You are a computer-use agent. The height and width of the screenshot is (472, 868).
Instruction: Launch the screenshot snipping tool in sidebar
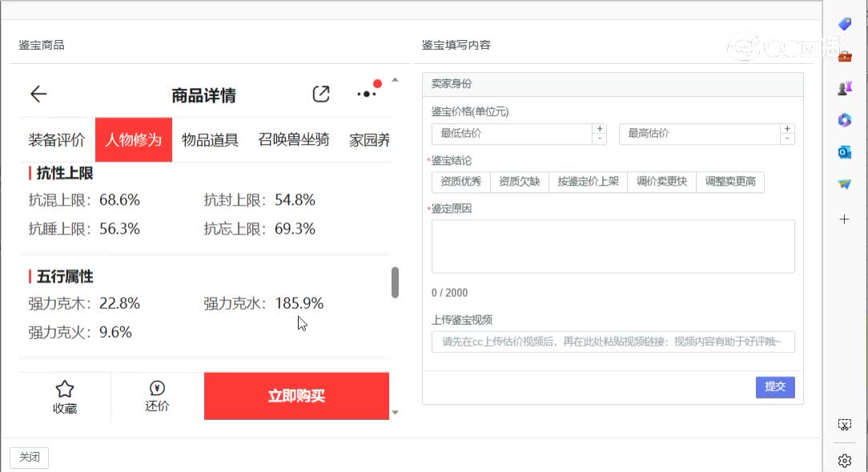845,425
